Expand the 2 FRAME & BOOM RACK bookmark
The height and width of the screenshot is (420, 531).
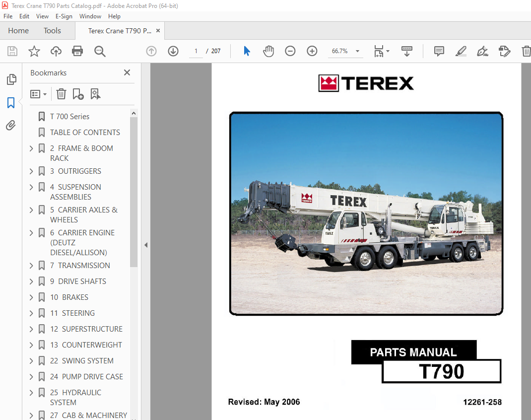(31, 148)
